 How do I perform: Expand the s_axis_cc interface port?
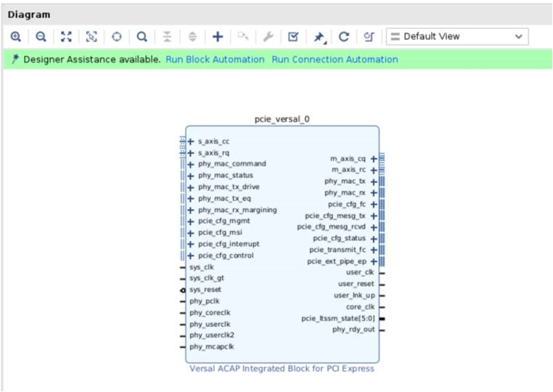[191, 142]
